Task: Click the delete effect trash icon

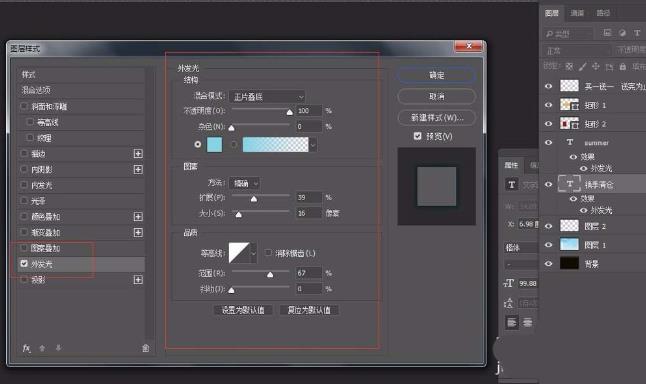Action: (x=145, y=348)
